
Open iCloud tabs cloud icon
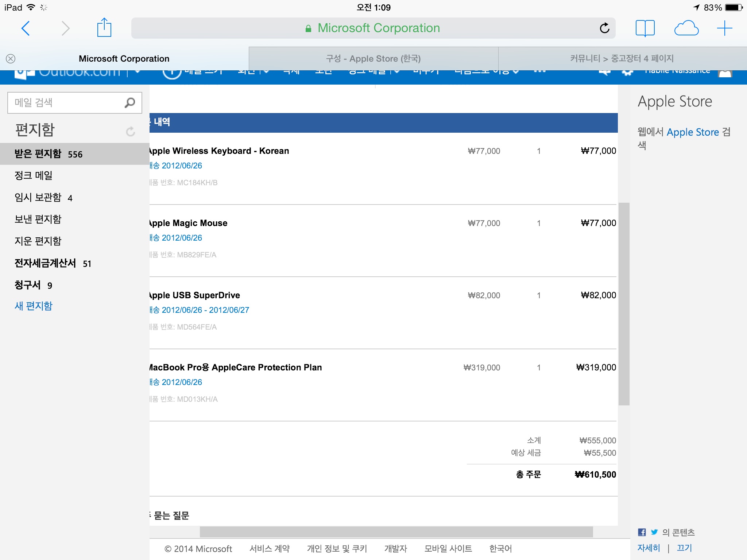point(686,28)
